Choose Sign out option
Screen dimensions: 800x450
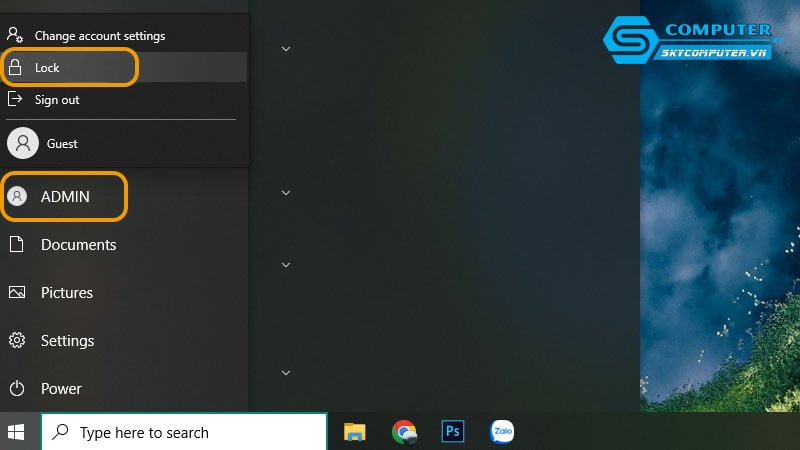point(123,99)
